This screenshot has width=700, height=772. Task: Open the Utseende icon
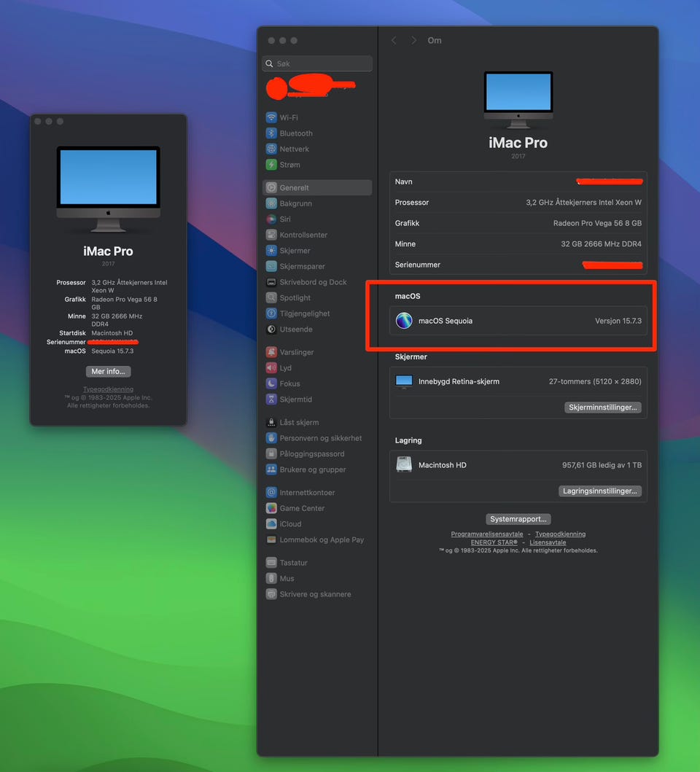click(x=271, y=330)
